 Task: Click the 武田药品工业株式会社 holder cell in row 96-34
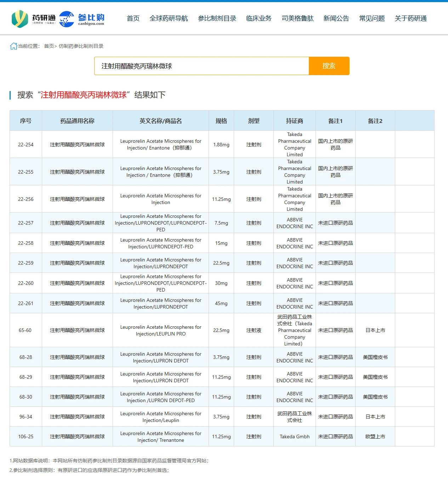pyautogui.click(x=295, y=417)
